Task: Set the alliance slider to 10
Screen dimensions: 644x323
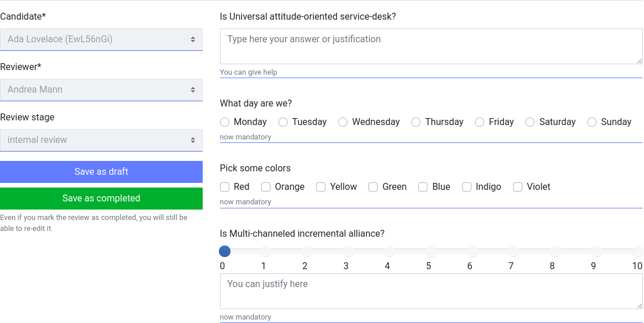Action: pos(638,251)
